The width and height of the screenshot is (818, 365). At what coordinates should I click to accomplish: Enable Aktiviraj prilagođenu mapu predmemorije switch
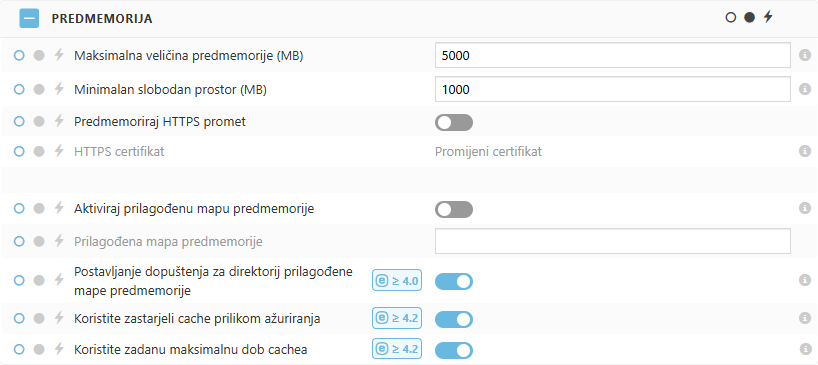coord(454,210)
